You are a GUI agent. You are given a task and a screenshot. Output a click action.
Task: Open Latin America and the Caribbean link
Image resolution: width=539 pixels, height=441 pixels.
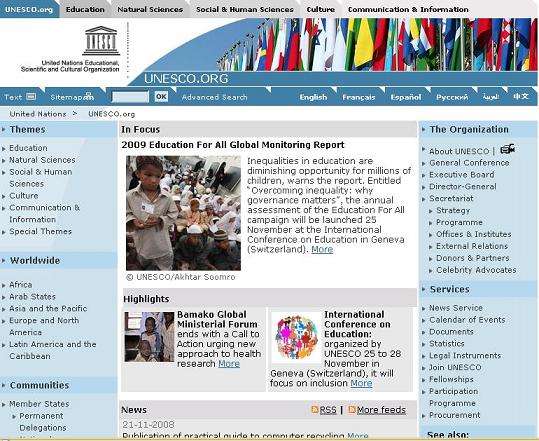pyautogui.click(x=52, y=350)
